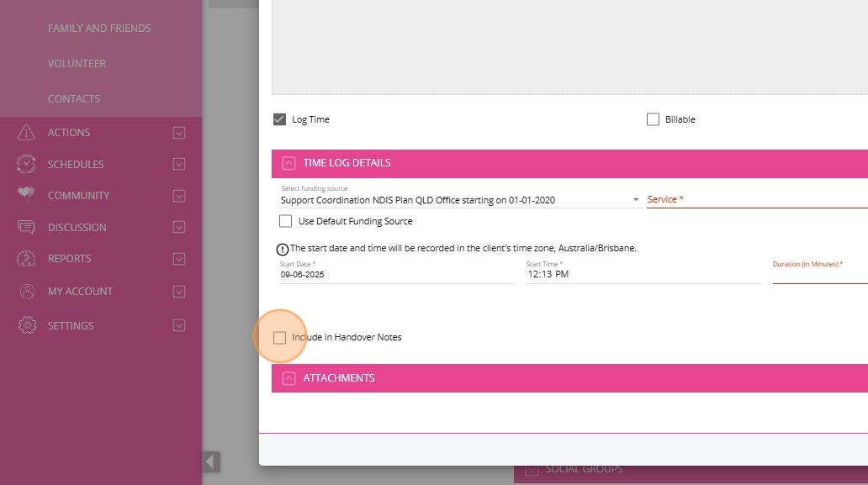868x485 pixels.
Task: Click the Start Date field
Action: [x=397, y=274]
